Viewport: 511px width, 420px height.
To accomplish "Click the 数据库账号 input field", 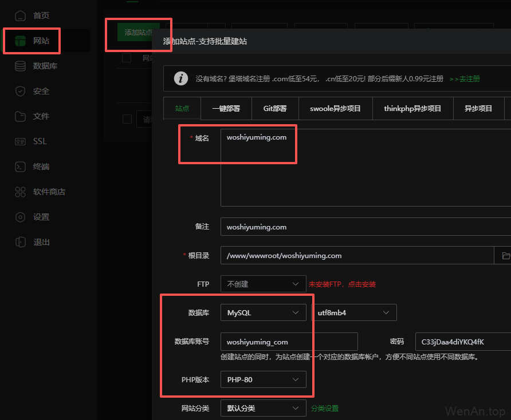I will [289, 342].
